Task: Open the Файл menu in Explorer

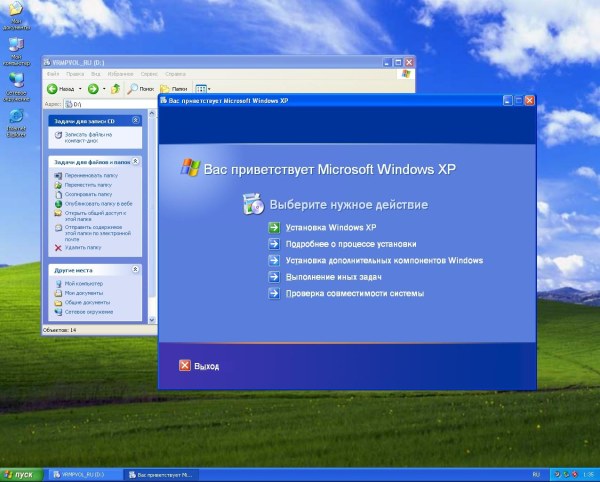Action: tap(53, 74)
